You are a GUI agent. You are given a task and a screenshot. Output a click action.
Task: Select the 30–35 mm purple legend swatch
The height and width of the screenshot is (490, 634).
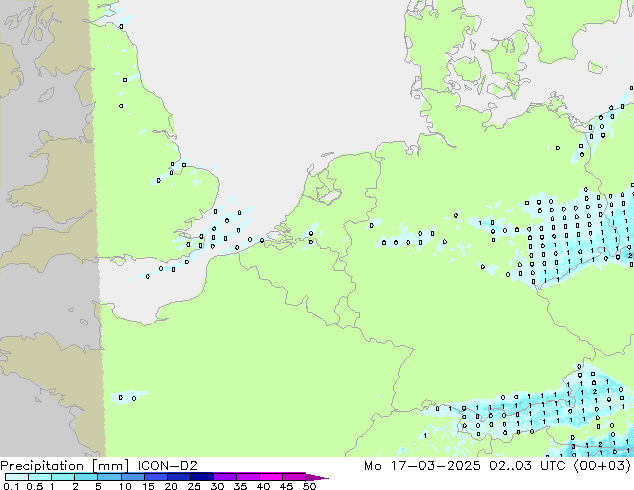(x=225, y=477)
